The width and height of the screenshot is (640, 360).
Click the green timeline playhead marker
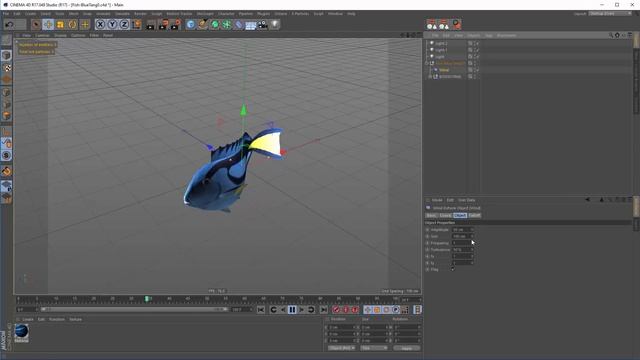point(147,299)
